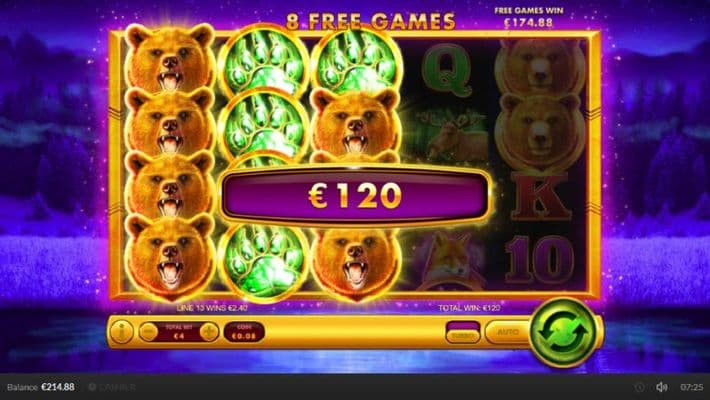Open the clock history icon in bottom bar
The image size is (710, 400).
(639, 387)
